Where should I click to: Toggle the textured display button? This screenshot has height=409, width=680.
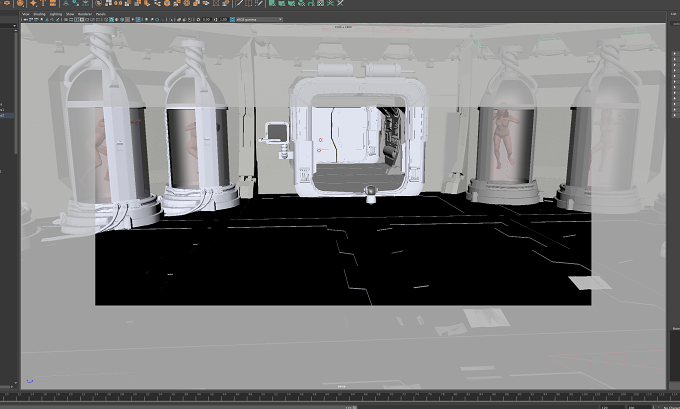[128, 20]
